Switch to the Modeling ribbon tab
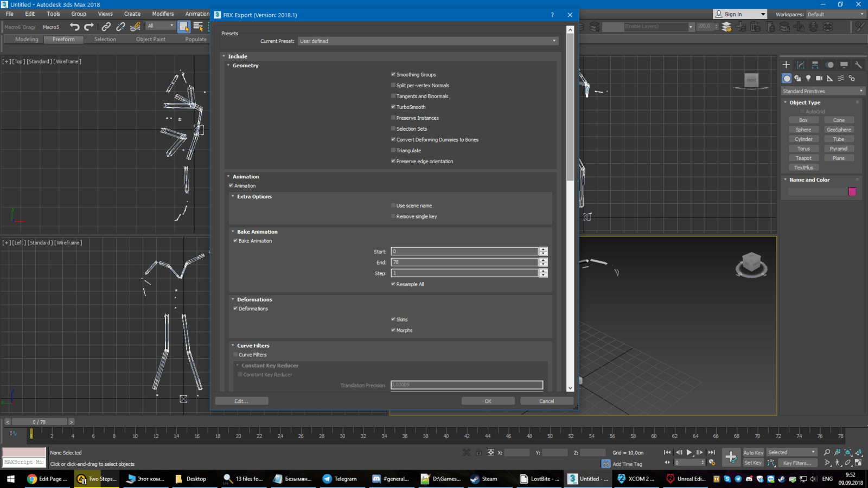Screen dimensions: 868x488 (27, 40)
